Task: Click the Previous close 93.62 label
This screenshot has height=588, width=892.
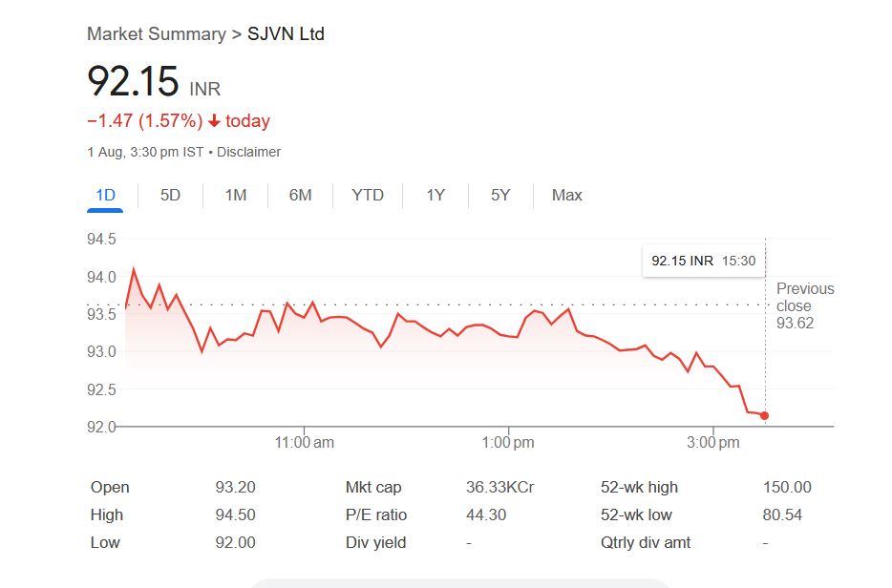Action: 804,305
